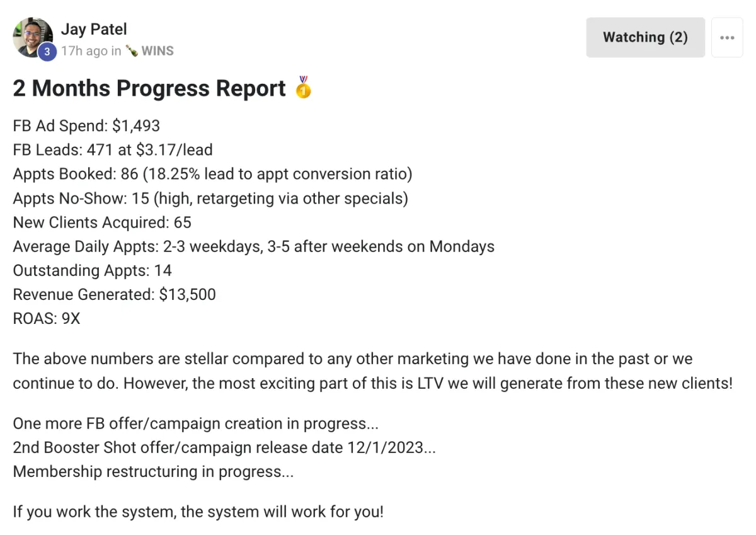The width and height of the screenshot is (756, 535).
Task: Click the gold medal emoji in the title
Action: pyautogui.click(x=304, y=88)
